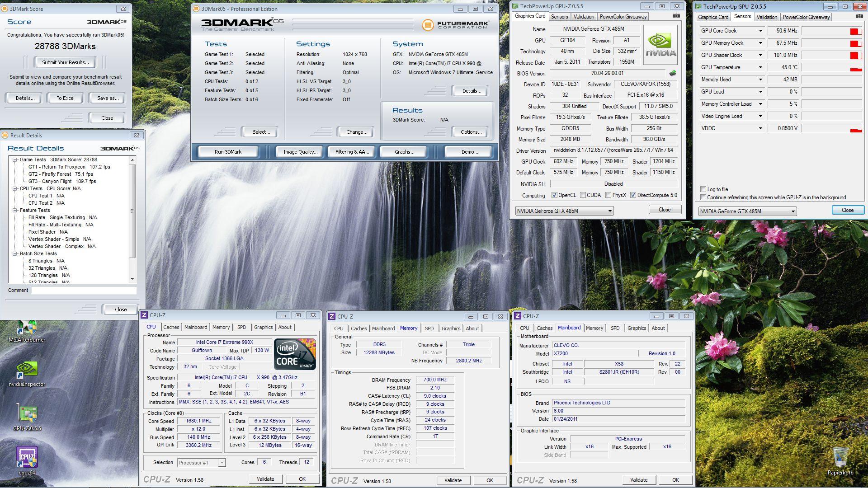Click the Result Details tree scrollbar
The height and width of the screenshot is (488, 868).
[132, 219]
